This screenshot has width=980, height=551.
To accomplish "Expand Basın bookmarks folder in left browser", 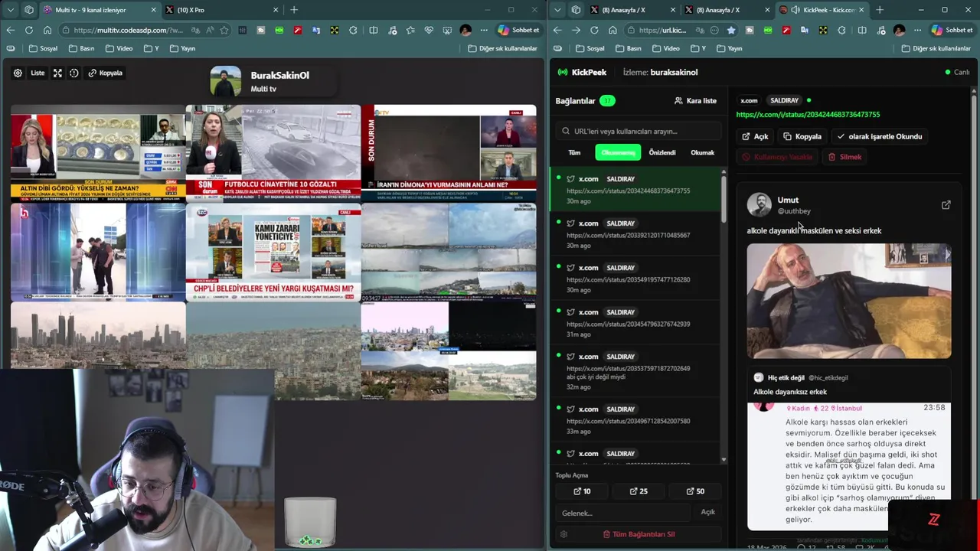I will click(81, 48).
